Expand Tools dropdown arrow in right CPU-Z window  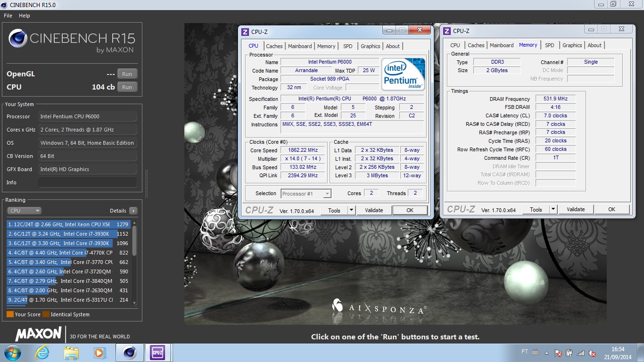[x=553, y=210]
